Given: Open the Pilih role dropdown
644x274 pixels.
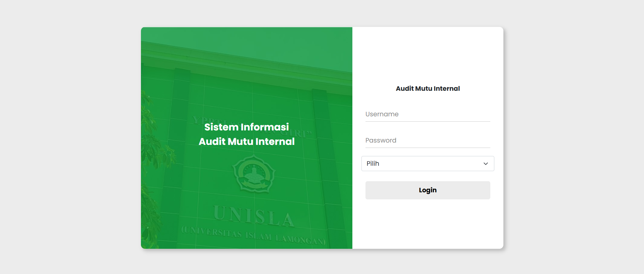Looking at the screenshot, I should pyautogui.click(x=428, y=164).
